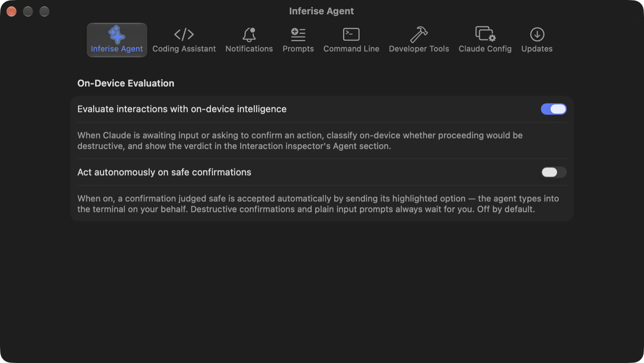Screen dimensions: 644x363
Task: Switch to the Coding Assistant tab label
Action: tap(184, 49)
